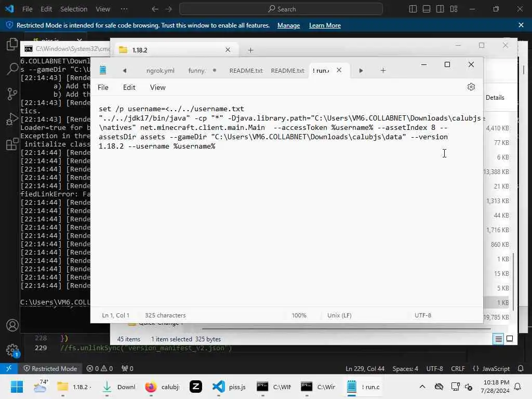Screen dimensions: 532x399
Task: Open Notepad Edit menu
Action: [129, 87]
